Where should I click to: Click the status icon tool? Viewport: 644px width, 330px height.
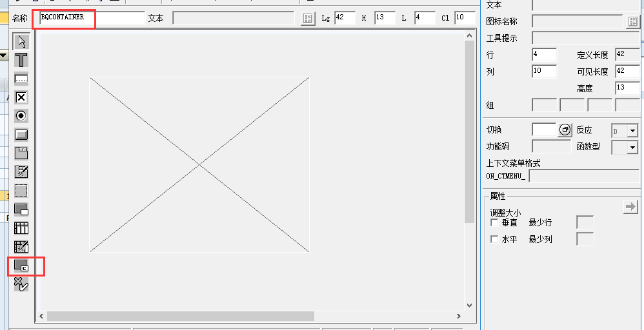[x=21, y=284]
